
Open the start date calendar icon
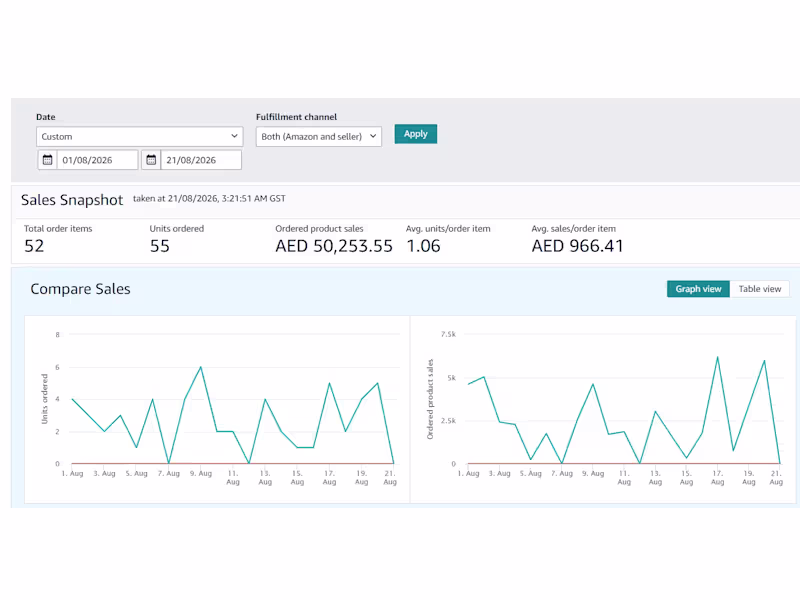pos(47,160)
